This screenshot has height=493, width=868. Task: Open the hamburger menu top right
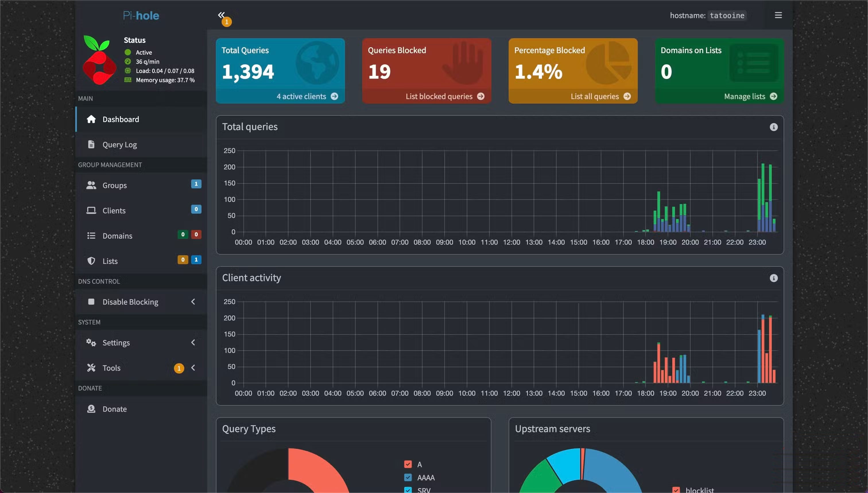778,15
